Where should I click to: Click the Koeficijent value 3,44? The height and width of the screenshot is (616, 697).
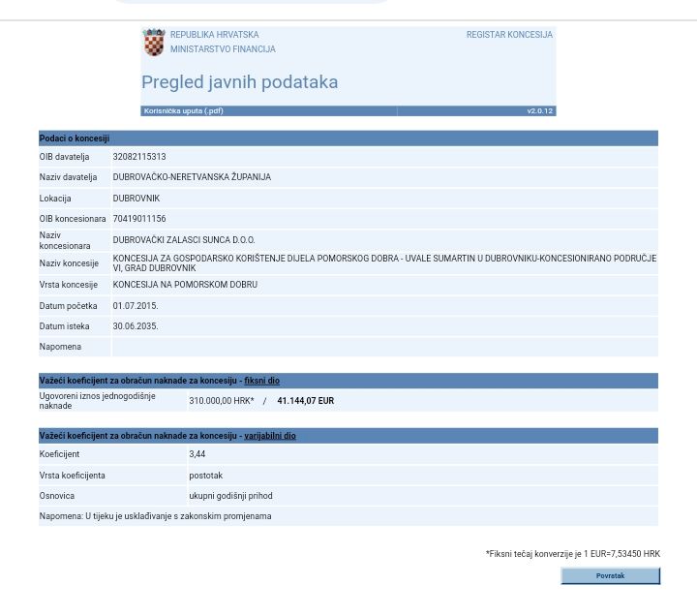click(x=197, y=454)
